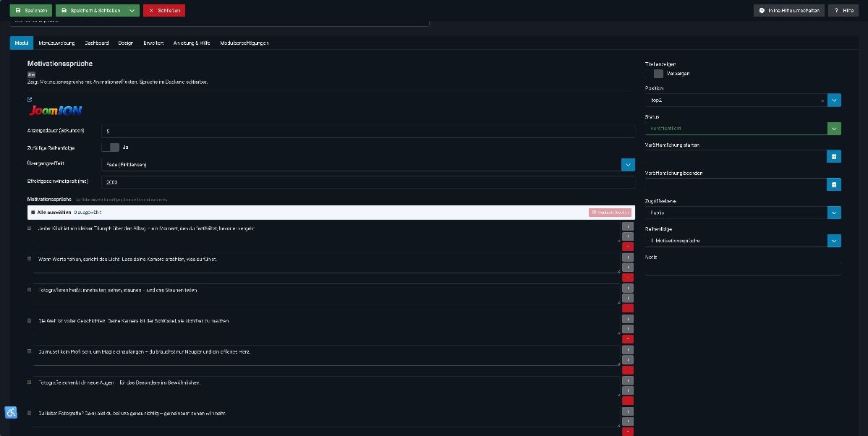Clear the top2 position selection

point(822,101)
